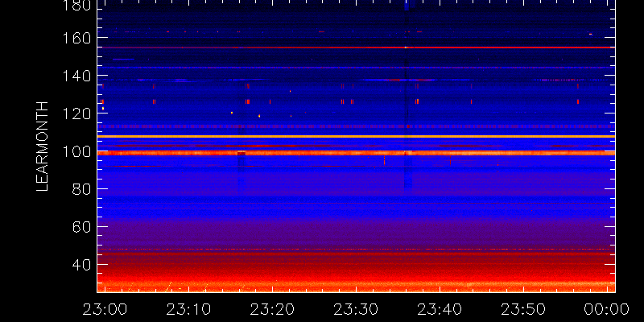644x322 pixels.
Task: Click the 23:40 time axis label
Action: (440, 309)
